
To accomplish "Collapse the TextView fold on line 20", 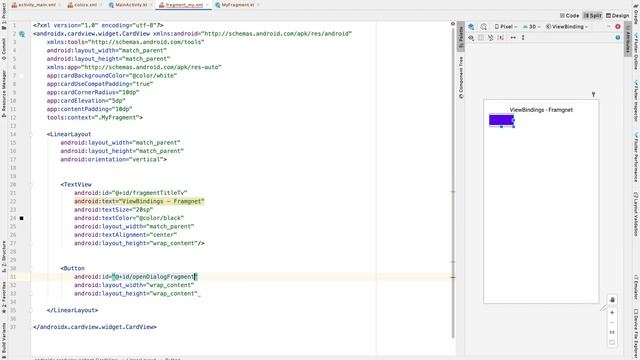I will point(31,184).
